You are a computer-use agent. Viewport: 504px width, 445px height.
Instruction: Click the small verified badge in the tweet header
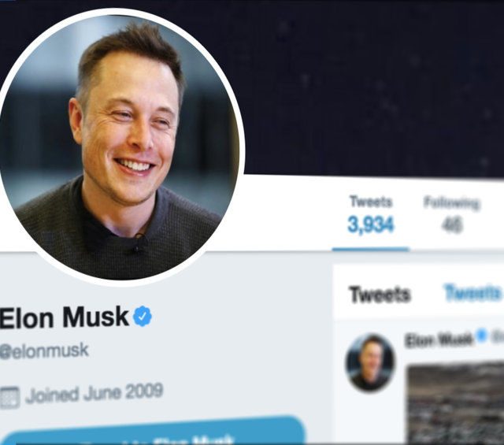point(481,336)
